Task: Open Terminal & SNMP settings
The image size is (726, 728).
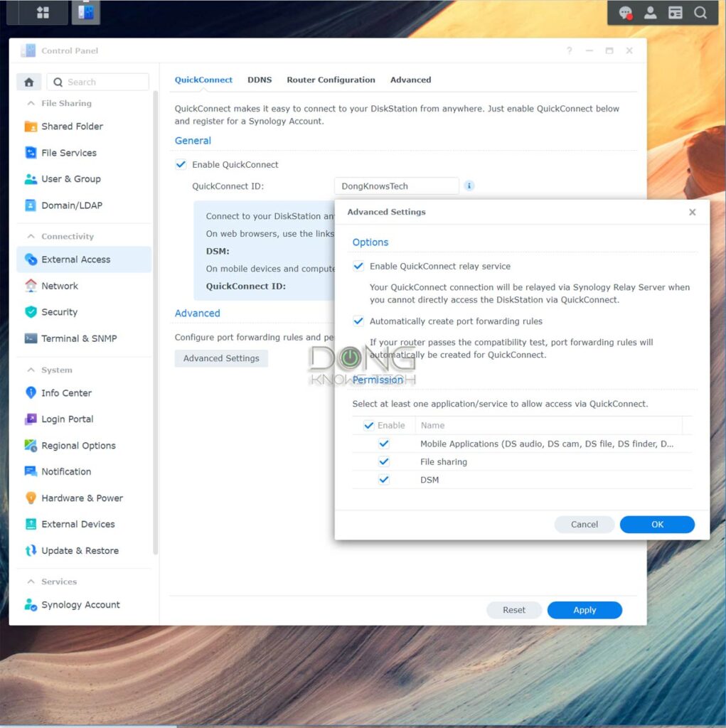Action: click(84, 338)
